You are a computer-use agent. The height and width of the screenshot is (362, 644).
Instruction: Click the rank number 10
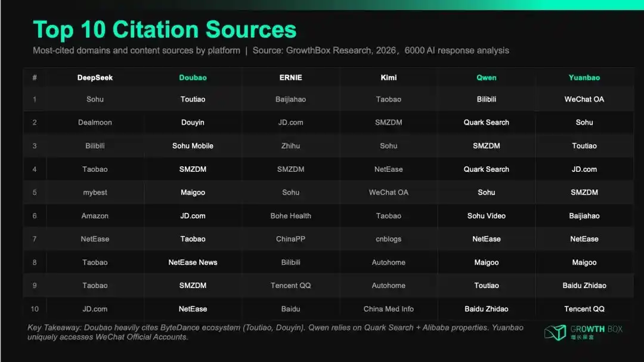(x=35, y=309)
